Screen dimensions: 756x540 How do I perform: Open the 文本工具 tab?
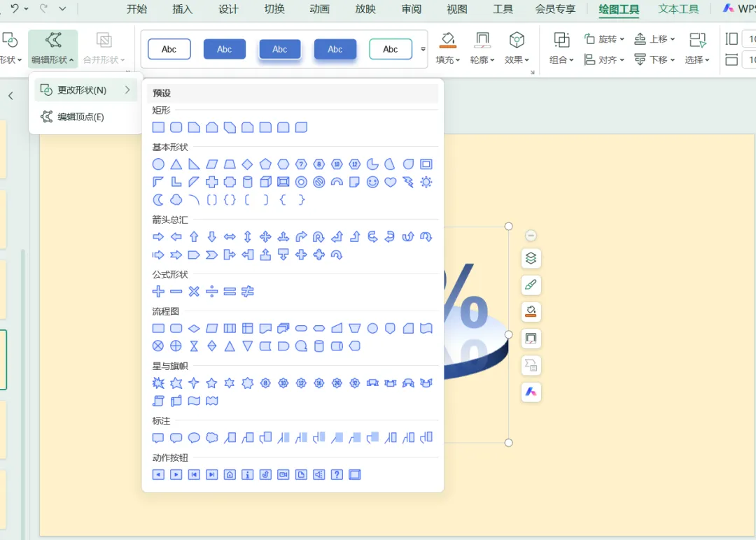coord(678,9)
